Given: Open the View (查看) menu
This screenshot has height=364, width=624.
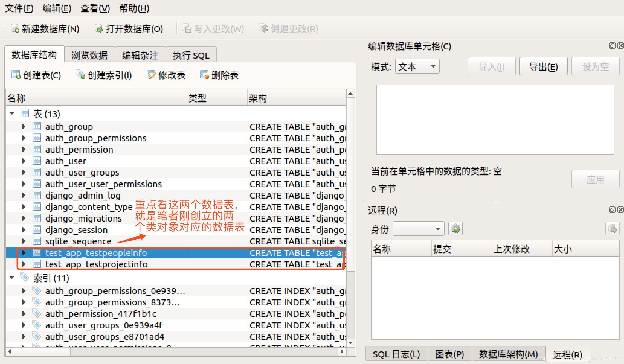Looking at the screenshot, I should pos(95,8).
